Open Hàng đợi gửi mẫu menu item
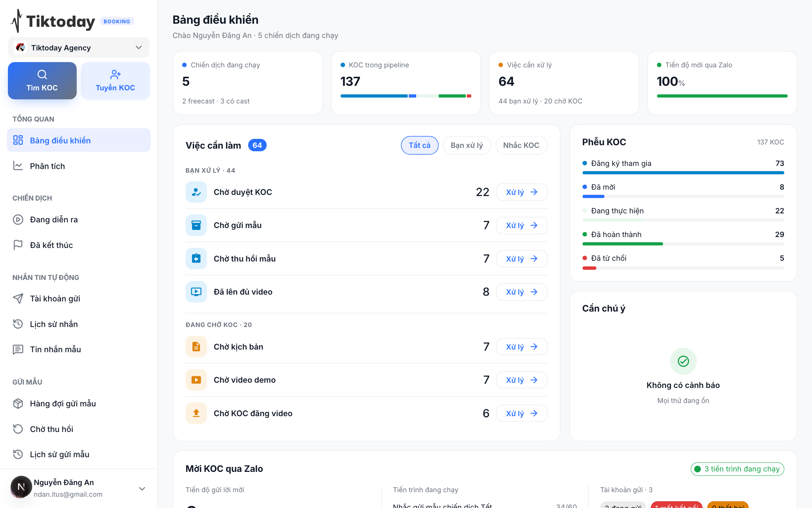The width and height of the screenshot is (812, 508). click(79, 403)
